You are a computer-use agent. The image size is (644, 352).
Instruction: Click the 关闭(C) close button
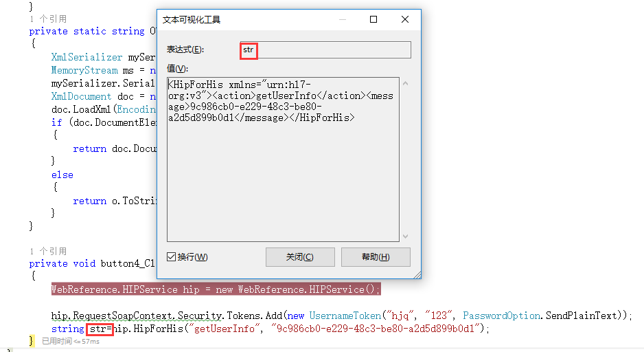tap(300, 257)
